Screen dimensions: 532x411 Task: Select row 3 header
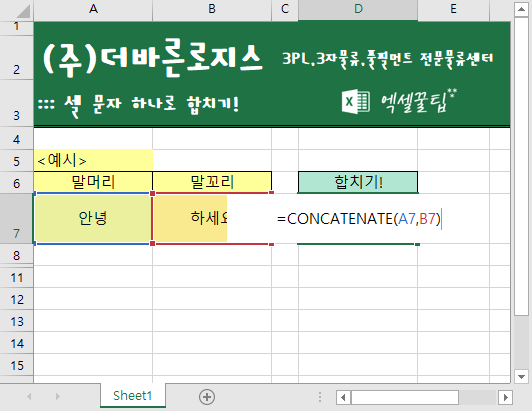(16, 104)
